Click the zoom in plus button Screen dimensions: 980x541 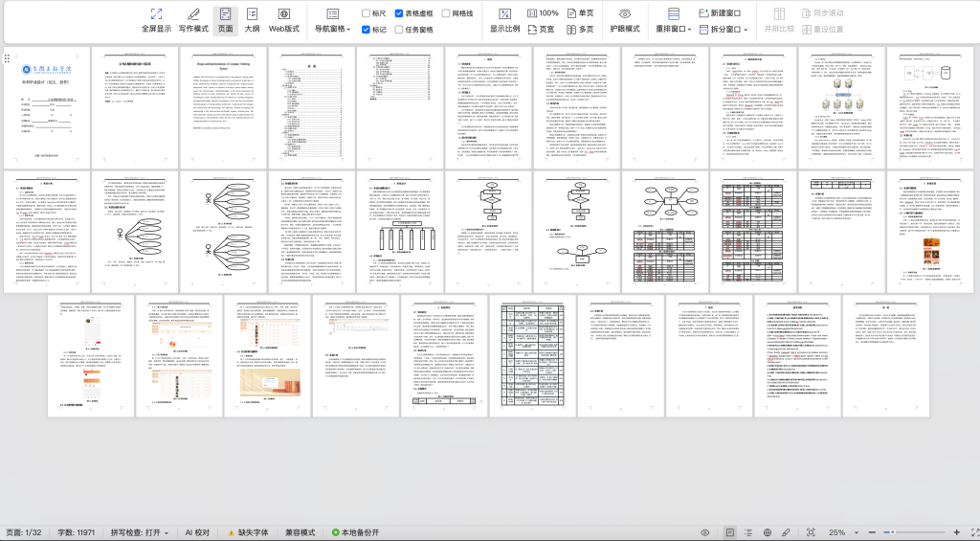pyautogui.click(x=956, y=533)
